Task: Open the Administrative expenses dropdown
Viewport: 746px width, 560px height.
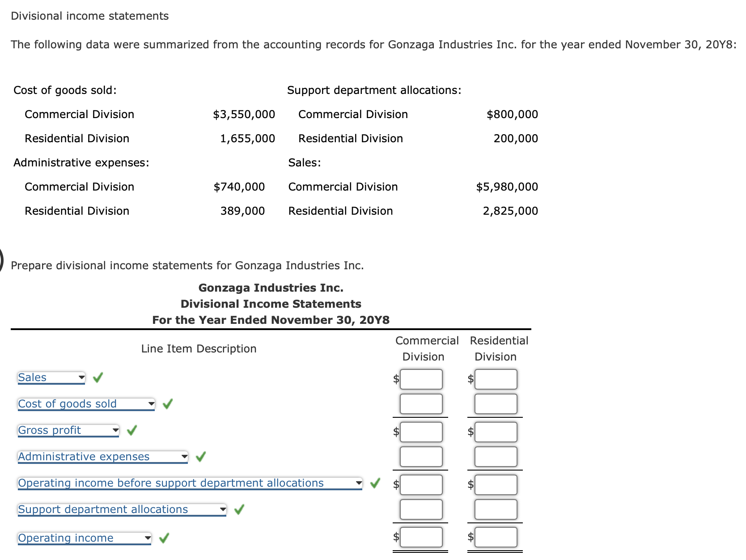Action: 184,457
